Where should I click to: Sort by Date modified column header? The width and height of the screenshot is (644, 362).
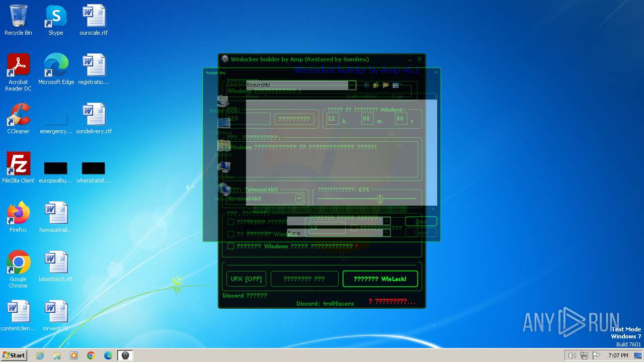[x=368, y=97]
